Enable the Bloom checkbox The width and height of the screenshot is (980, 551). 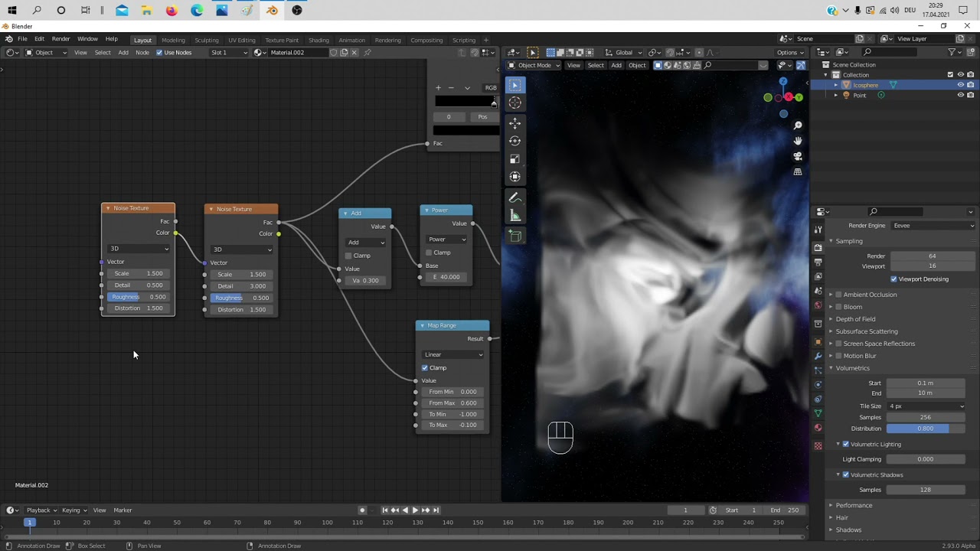click(x=838, y=307)
